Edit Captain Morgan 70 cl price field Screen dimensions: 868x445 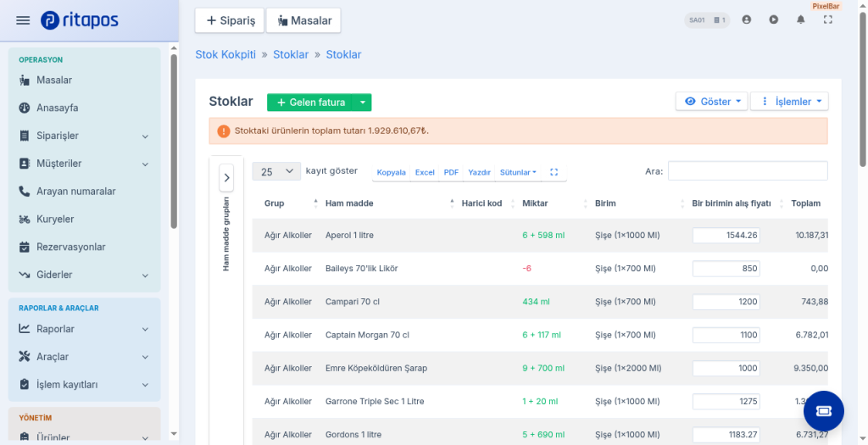(x=726, y=335)
